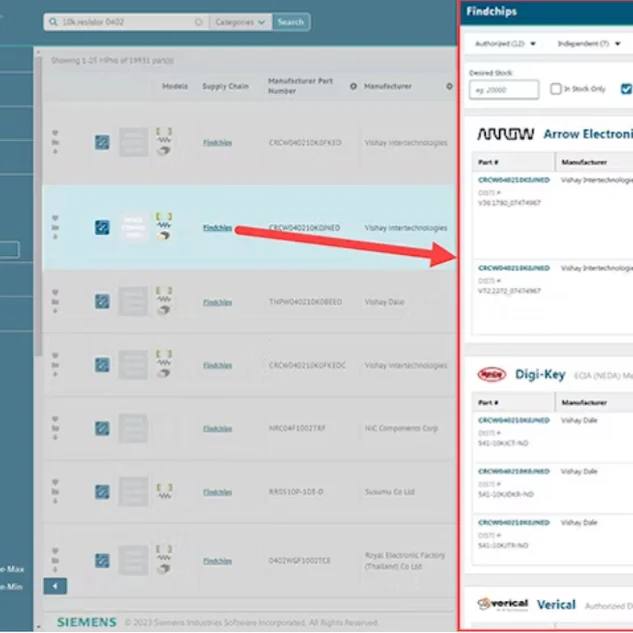Image resolution: width=633 pixels, height=633 pixels.
Task: Click 3D model icon in CRCW040210K0FKEDC row
Action: pos(163,373)
